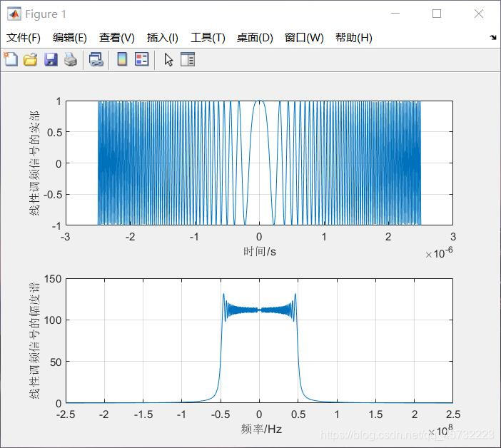Click the 频率/Hz axis label
Screen dimensions: 501x448
pos(261,429)
